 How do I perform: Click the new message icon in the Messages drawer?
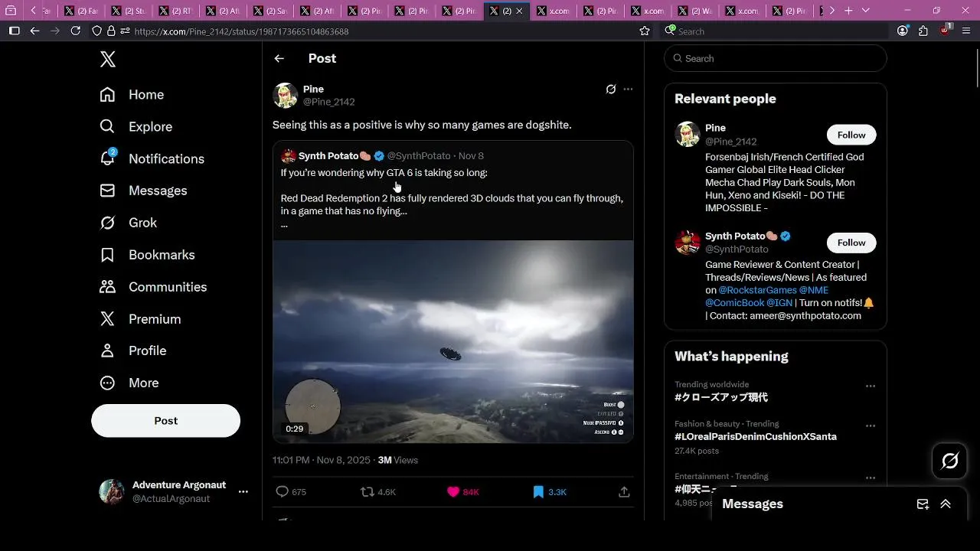click(923, 504)
